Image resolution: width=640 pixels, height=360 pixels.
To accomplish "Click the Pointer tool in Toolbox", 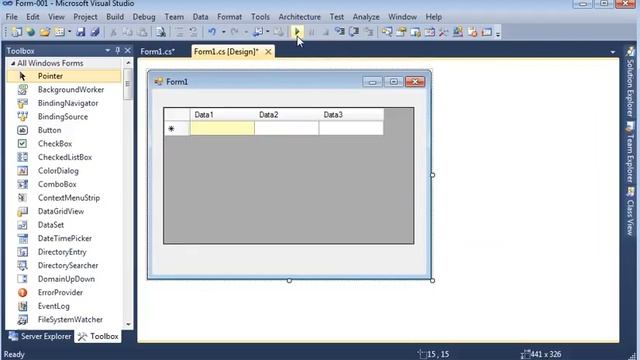I will [64, 76].
